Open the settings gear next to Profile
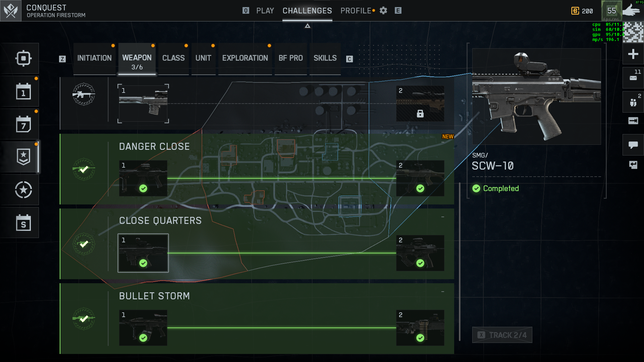Screen dimensions: 644x362 click(383, 11)
